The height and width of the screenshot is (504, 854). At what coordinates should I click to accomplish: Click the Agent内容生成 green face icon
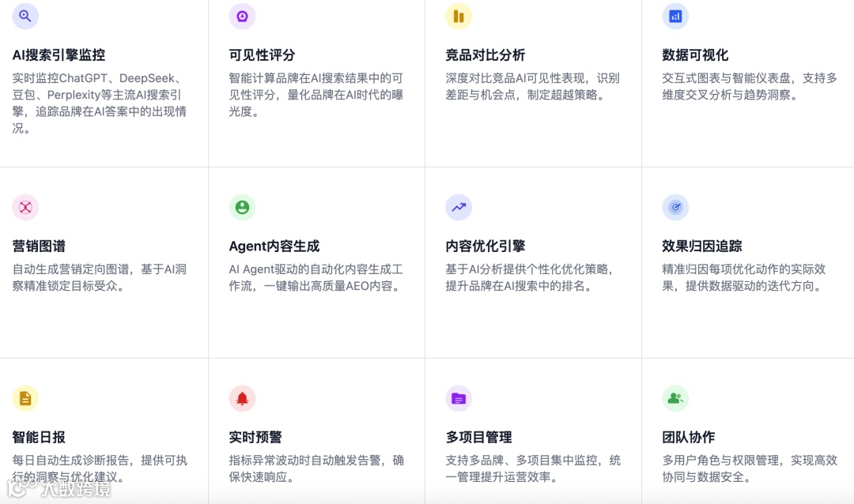(x=242, y=208)
